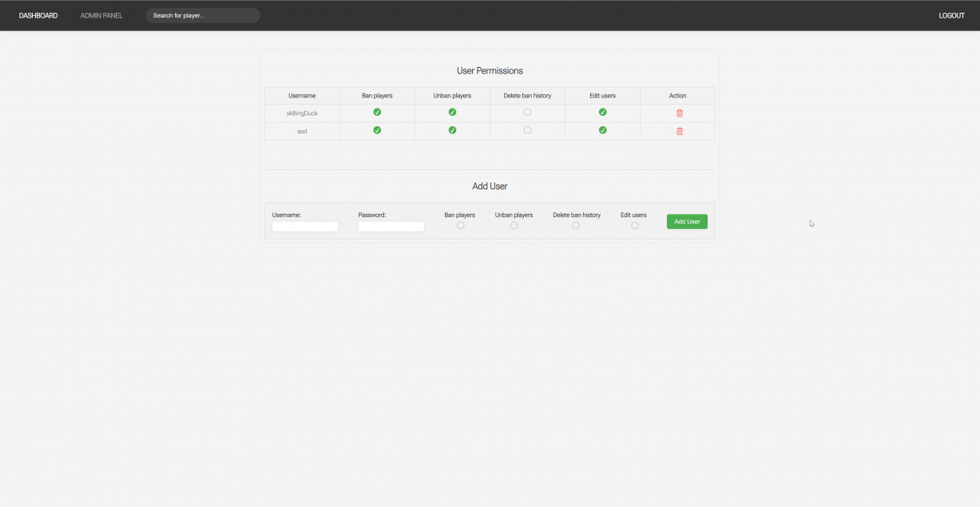Toggle Unban players permission for sk8ingDuck
Image resolution: width=980 pixels, height=507 pixels.
click(x=452, y=113)
